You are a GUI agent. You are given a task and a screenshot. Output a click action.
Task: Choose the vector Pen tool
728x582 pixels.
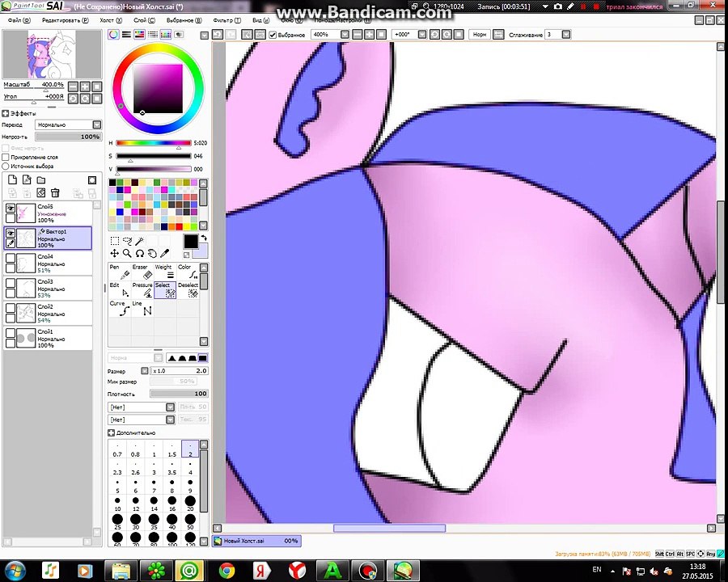coord(120,272)
